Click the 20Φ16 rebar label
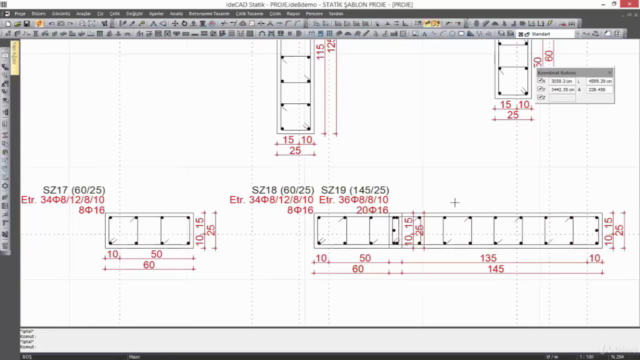 pos(372,210)
